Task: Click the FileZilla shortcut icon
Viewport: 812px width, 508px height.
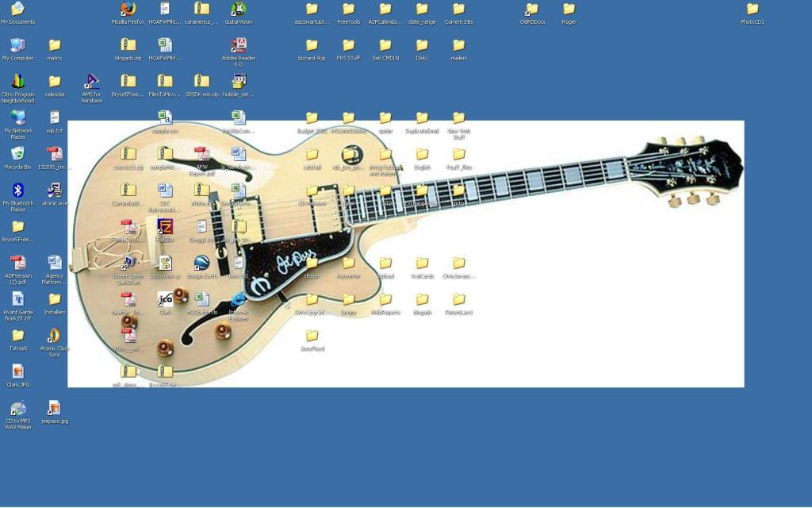Action: pyautogui.click(x=164, y=227)
